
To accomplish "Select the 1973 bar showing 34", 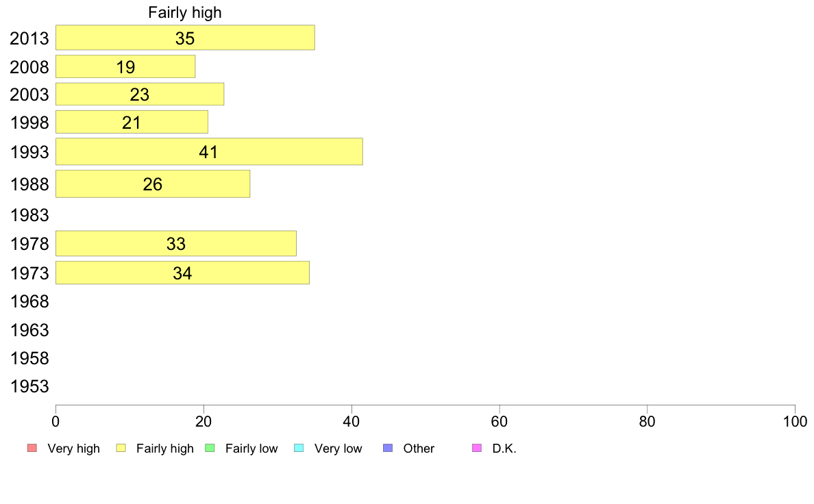I will pyautogui.click(x=183, y=273).
